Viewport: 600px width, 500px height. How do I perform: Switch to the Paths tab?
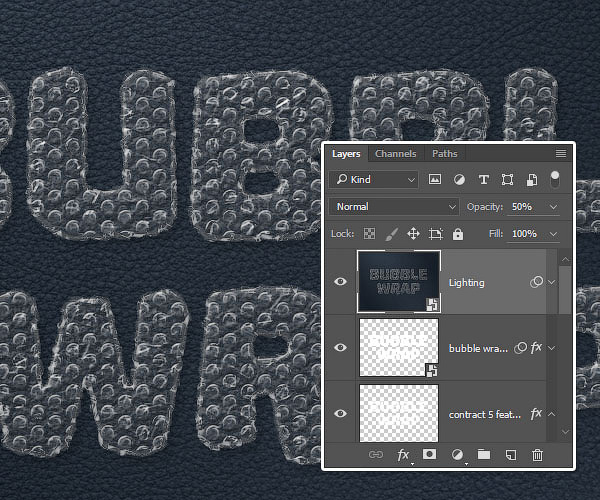(x=445, y=154)
